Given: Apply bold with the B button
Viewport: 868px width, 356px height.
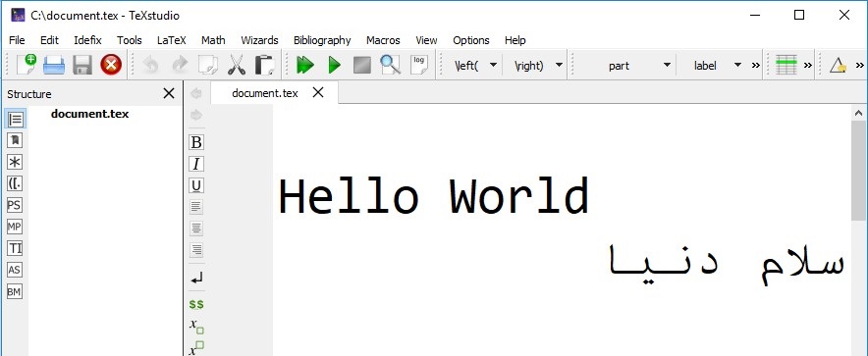Looking at the screenshot, I should [x=196, y=142].
